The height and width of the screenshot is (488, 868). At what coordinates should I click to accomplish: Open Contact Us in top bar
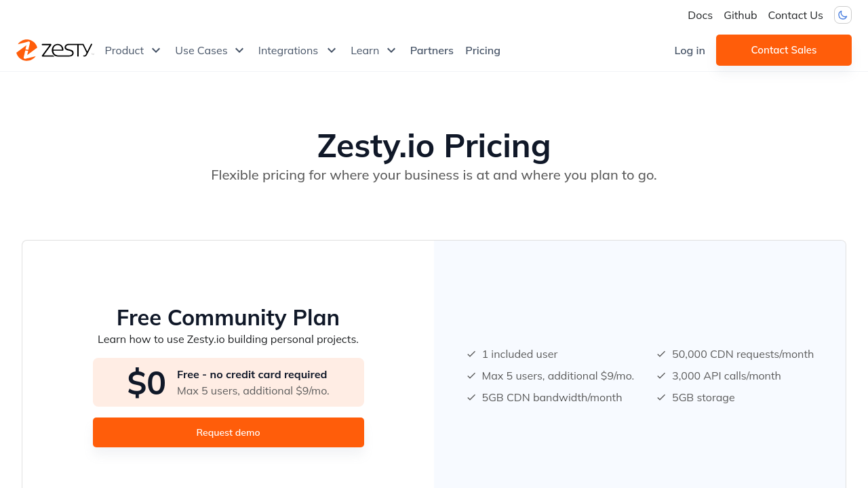click(x=795, y=15)
